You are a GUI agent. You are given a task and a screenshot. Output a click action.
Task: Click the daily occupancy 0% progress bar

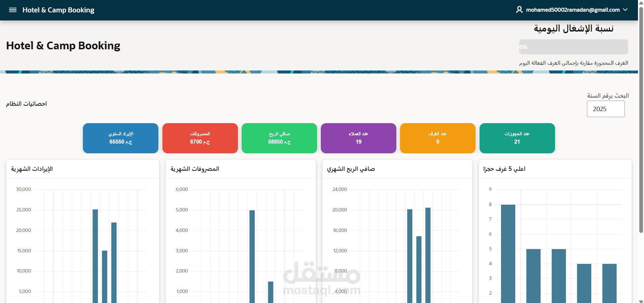pyautogui.click(x=574, y=47)
